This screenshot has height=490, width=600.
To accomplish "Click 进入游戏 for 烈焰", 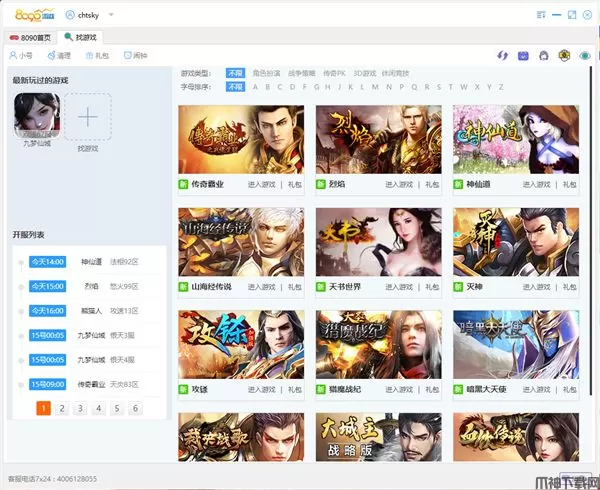I will tap(399, 184).
